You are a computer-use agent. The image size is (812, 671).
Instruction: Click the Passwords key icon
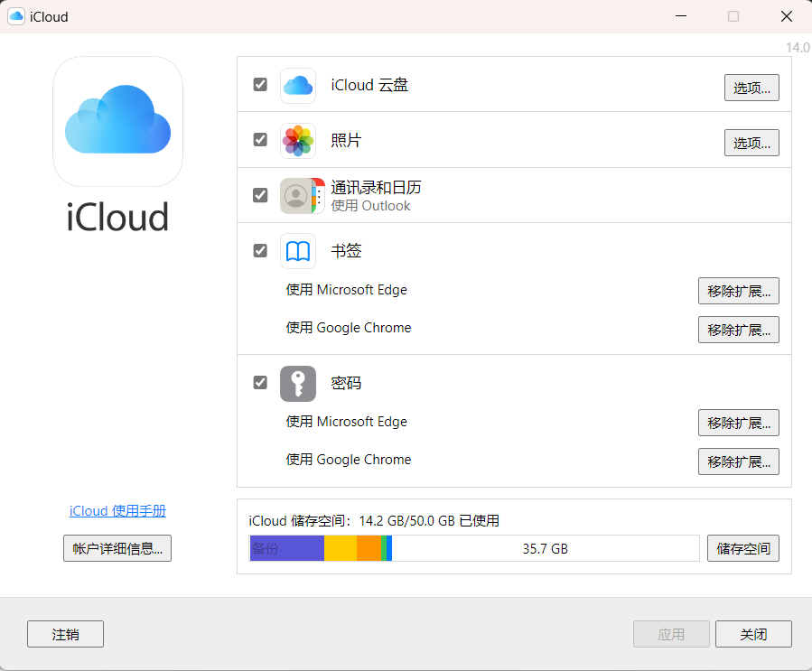coord(298,383)
